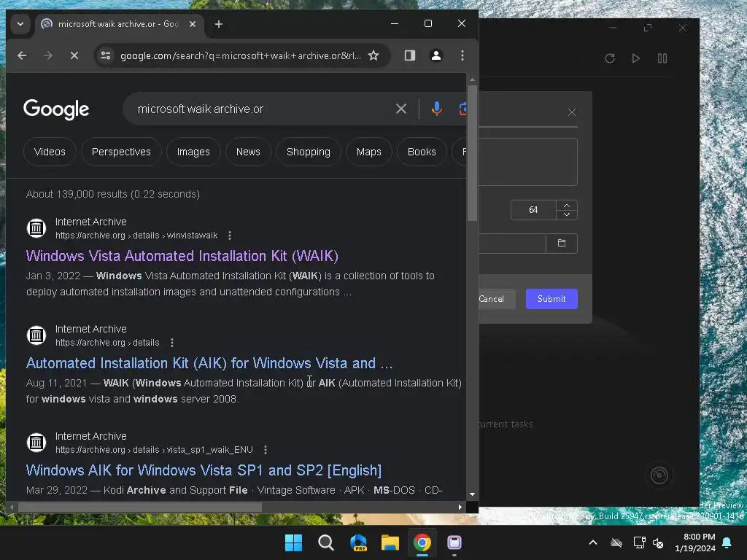Browse for folder with the folder icon
Image resolution: width=747 pixels, height=560 pixels.
562,244
